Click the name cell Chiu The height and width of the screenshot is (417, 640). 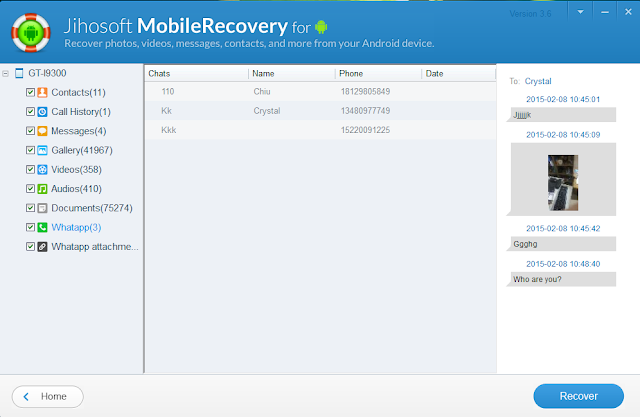click(x=262, y=91)
